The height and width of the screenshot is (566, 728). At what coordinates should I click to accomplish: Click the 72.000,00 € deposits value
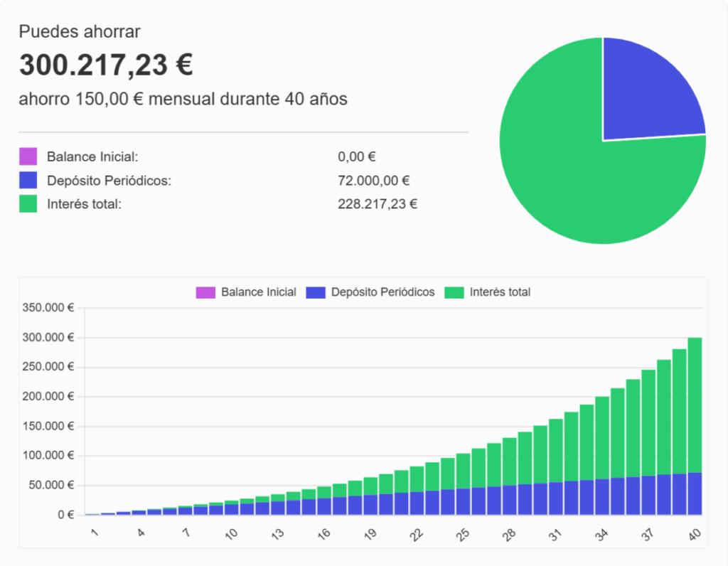tap(374, 181)
